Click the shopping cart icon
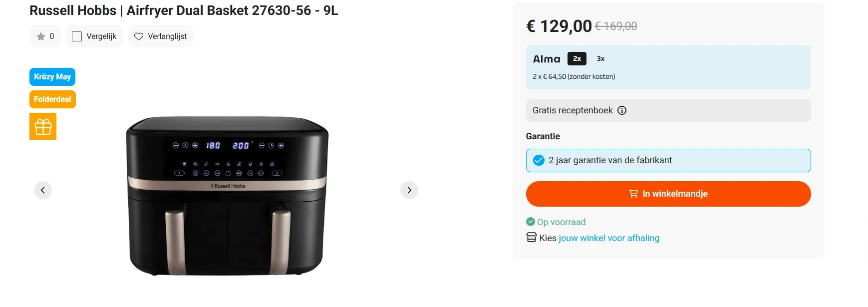The image size is (868, 307). [x=633, y=194]
